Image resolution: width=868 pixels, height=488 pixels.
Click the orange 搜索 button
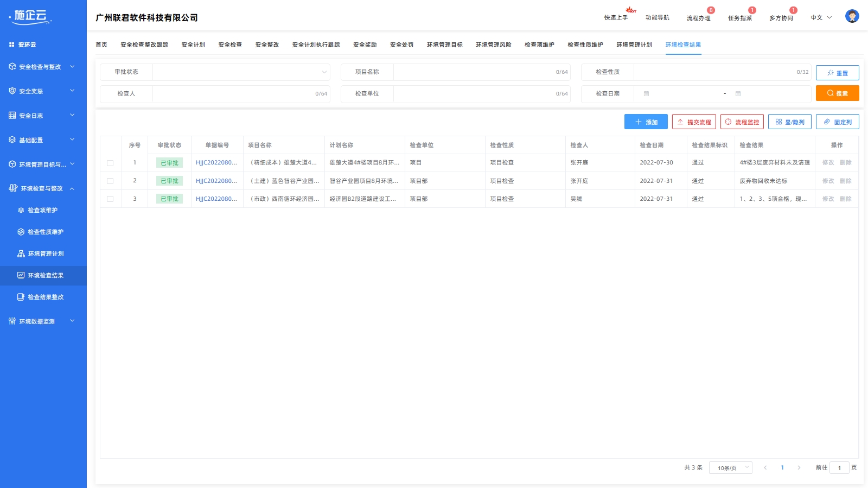tap(838, 93)
